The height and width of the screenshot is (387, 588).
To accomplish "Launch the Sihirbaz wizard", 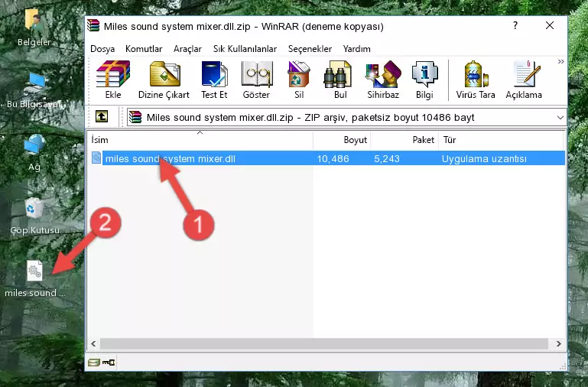I will pyautogui.click(x=383, y=80).
